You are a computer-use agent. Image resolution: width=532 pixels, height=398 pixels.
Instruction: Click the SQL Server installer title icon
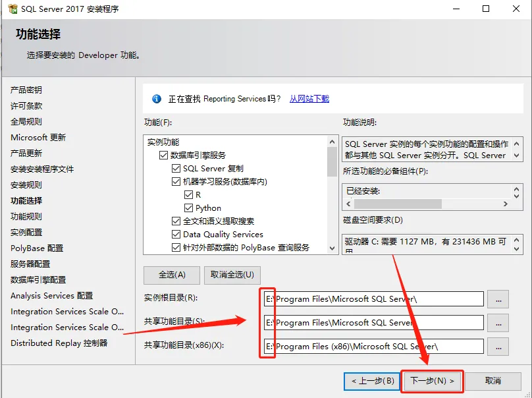(x=13, y=9)
